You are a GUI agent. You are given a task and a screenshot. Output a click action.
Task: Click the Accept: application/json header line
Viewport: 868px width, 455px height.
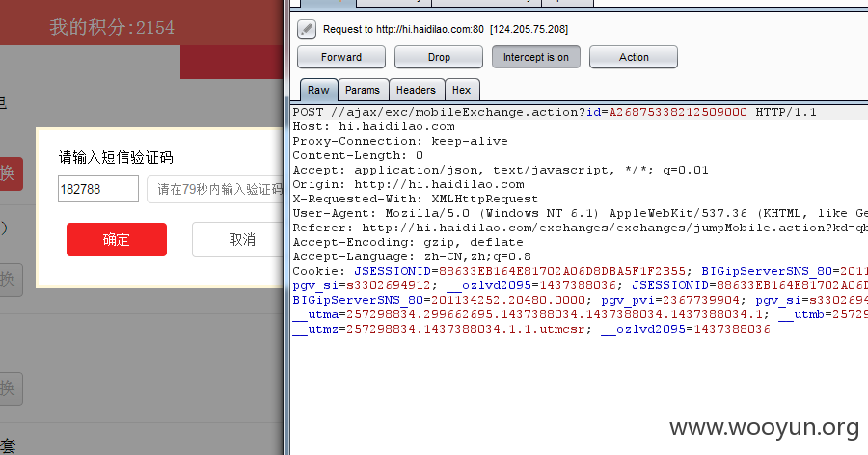point(501,170)
